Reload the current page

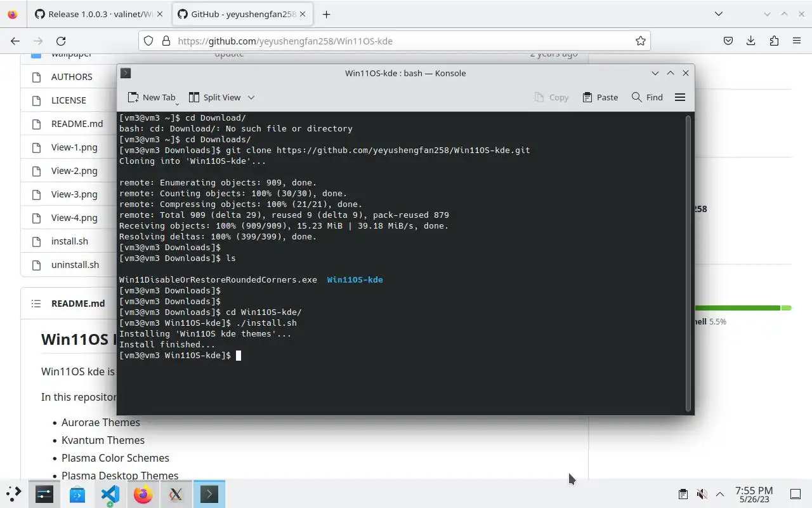click(61, 41)
